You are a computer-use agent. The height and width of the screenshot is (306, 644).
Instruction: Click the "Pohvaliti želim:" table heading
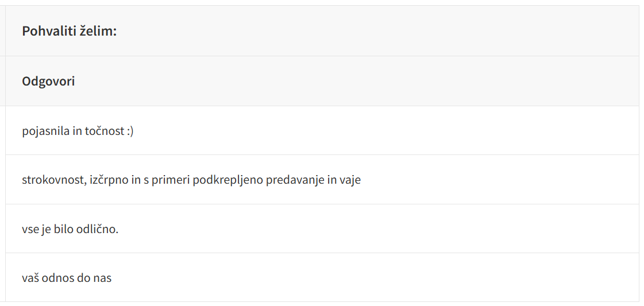tap(69, 31)
